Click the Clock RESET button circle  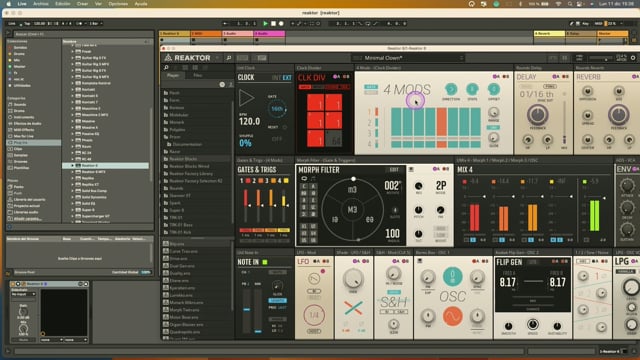[284, 127]
